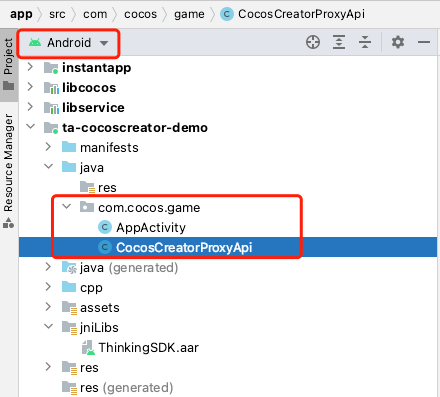The height and width of the screenshot is (397, 440).
Task: Select the libcocos module row
Action: pyautogui.click(x=228, y=87)
